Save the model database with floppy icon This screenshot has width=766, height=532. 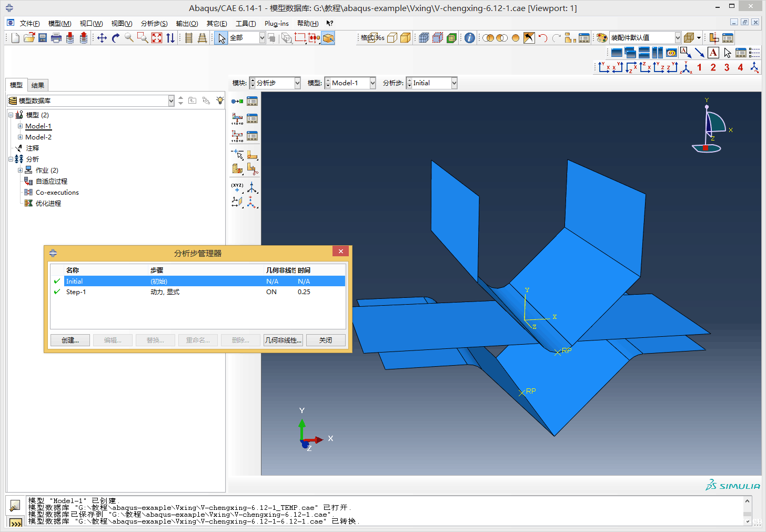[43, 38]
